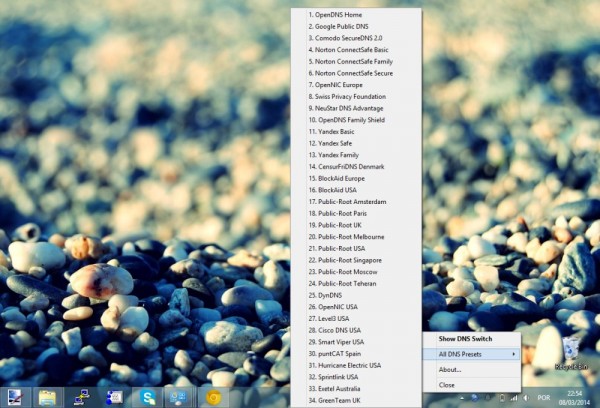Select 22. Public-Root Singapore
600x408 pixels.
356,260
